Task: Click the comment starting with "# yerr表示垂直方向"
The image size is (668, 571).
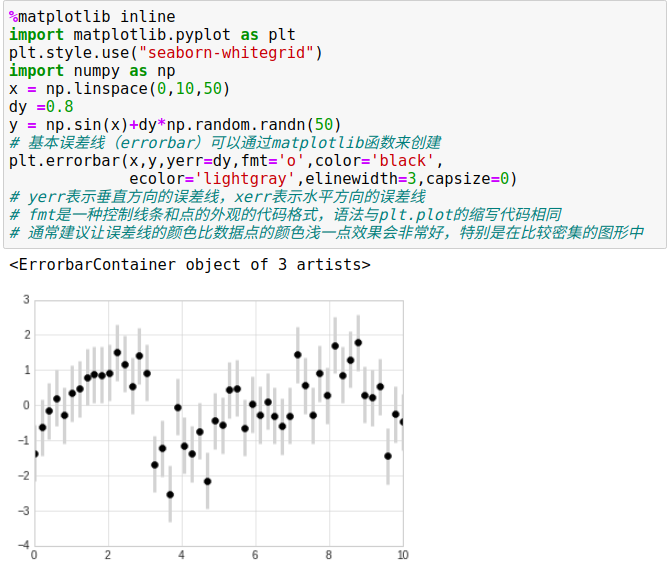Action: (217, 197)
